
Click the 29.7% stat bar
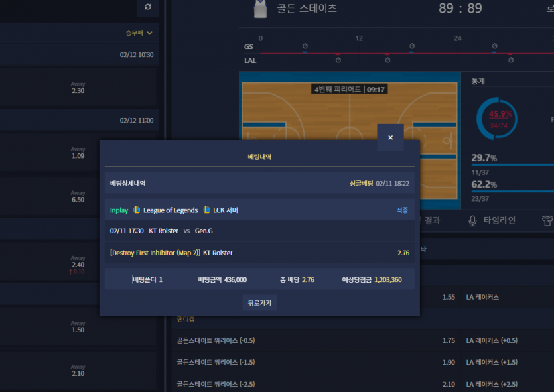point(513,165)
